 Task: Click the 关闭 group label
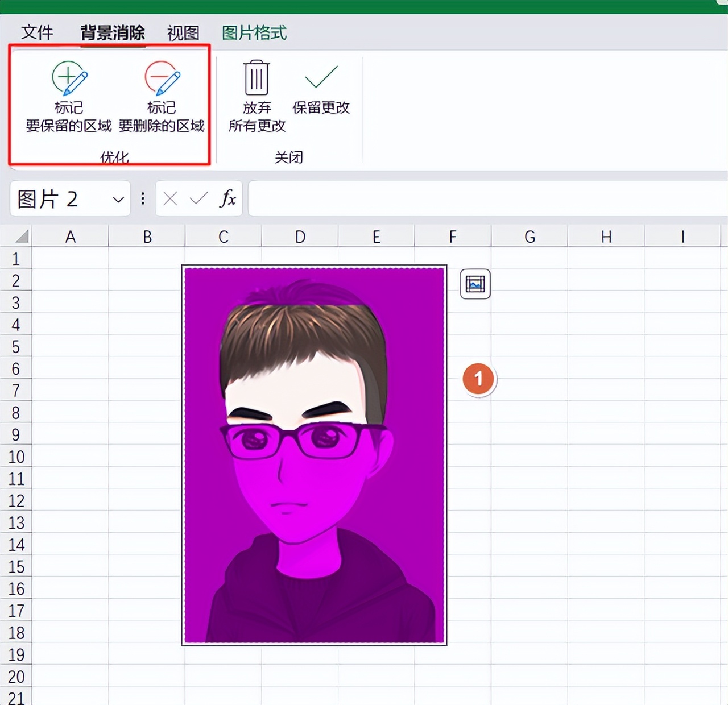tap(288, 157)
